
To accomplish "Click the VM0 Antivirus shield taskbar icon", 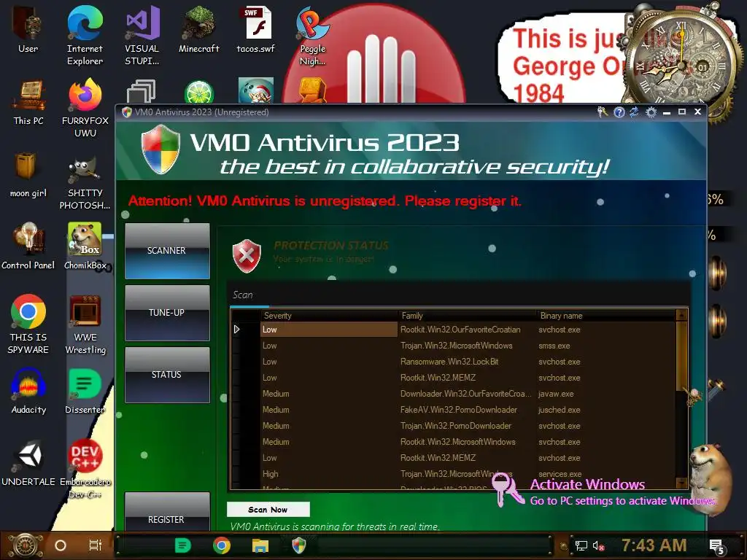I will pos(299,545).
